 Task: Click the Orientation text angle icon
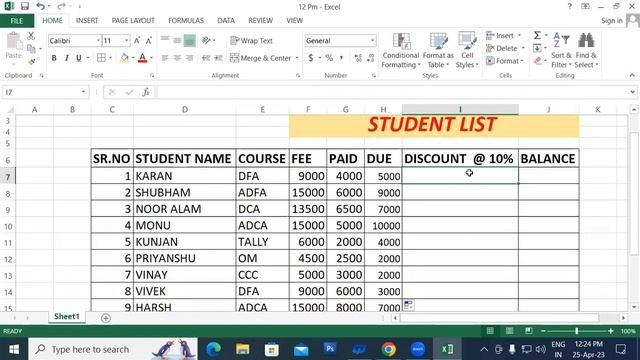coord(207,40)
